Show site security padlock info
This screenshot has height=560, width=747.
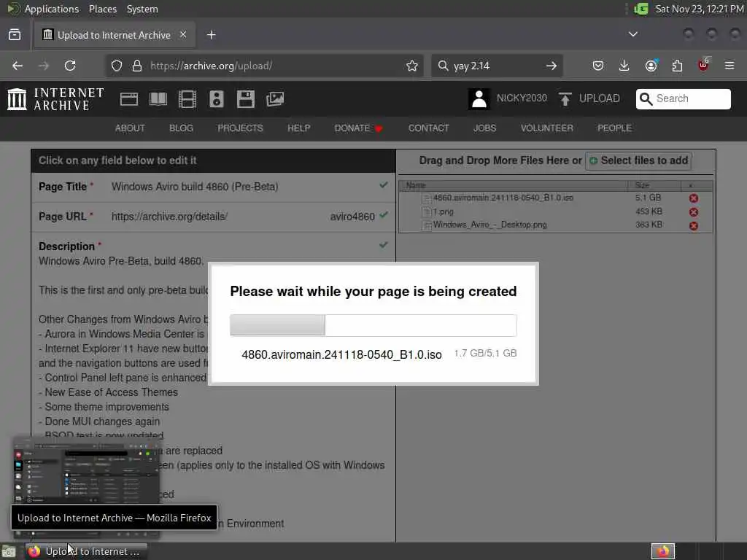[137, 66]
